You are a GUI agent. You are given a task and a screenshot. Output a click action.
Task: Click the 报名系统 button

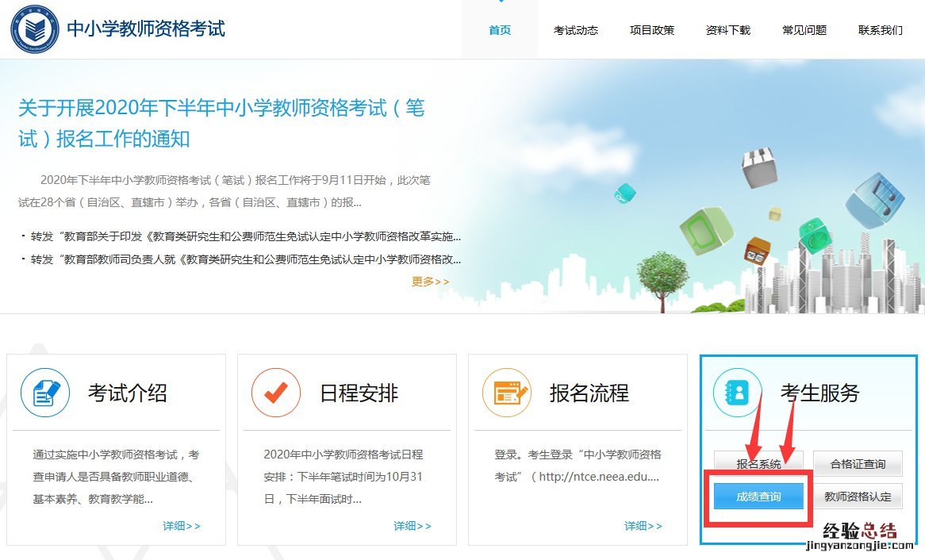[759, 464]
